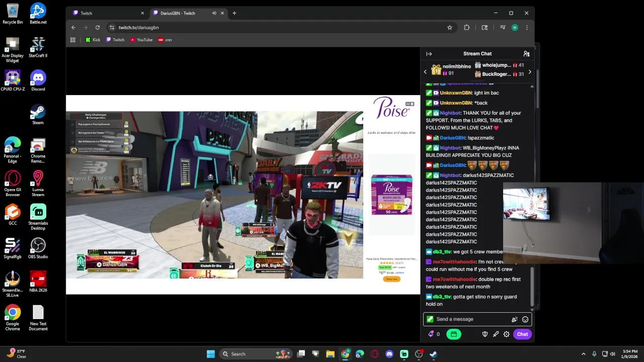Open the cnn bookmark

click(x=165, y=40)
